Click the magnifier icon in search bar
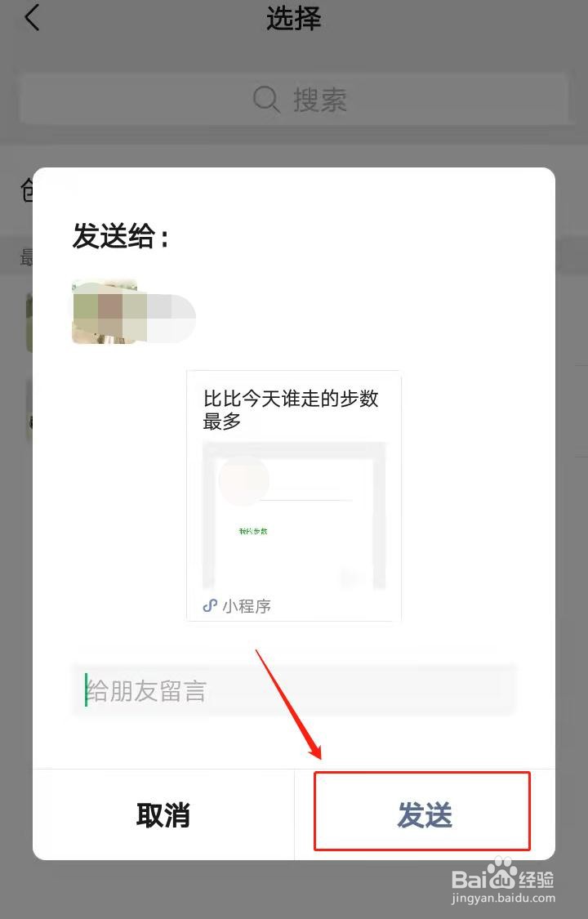The image size is (588, 919). 266,99
